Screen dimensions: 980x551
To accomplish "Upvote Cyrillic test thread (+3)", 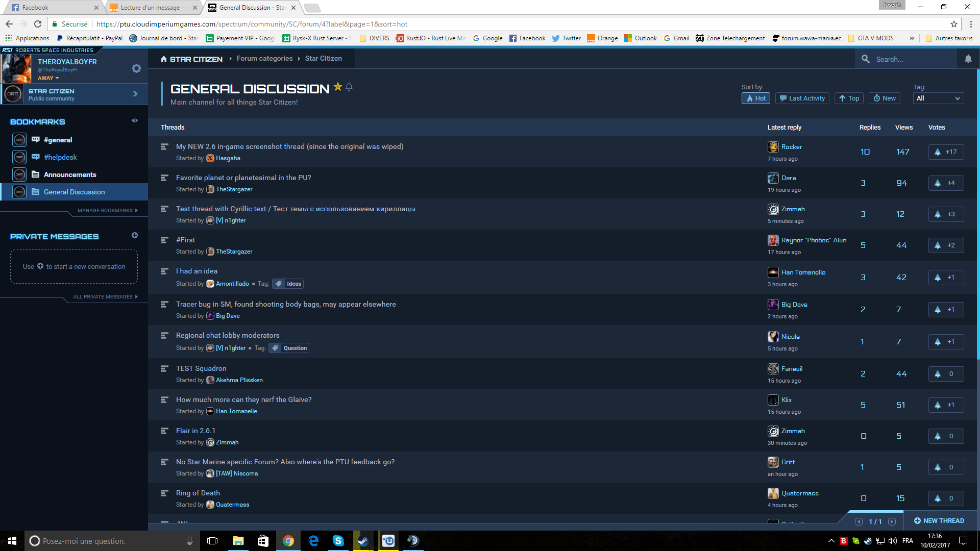I will 946,214.
